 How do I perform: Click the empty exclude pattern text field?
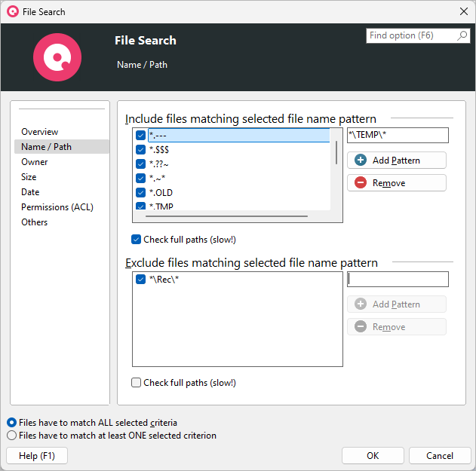(x=398, y=280)
